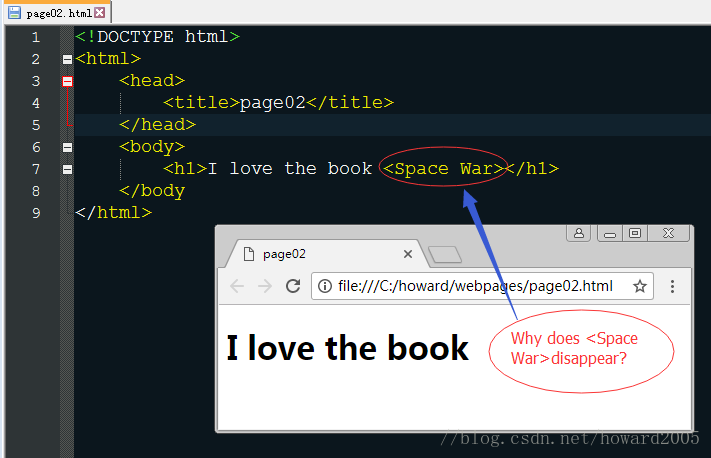711x458 pixels.
Task: Click the page icon on browser tab
Action: click(248, 254)
